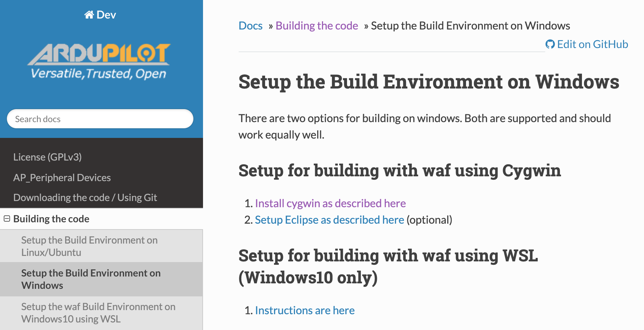This screenshot has width=644, height=330.
Task: Follow Install cygwin as described here link
Action: pyautogui.click(x=330, y=203)
